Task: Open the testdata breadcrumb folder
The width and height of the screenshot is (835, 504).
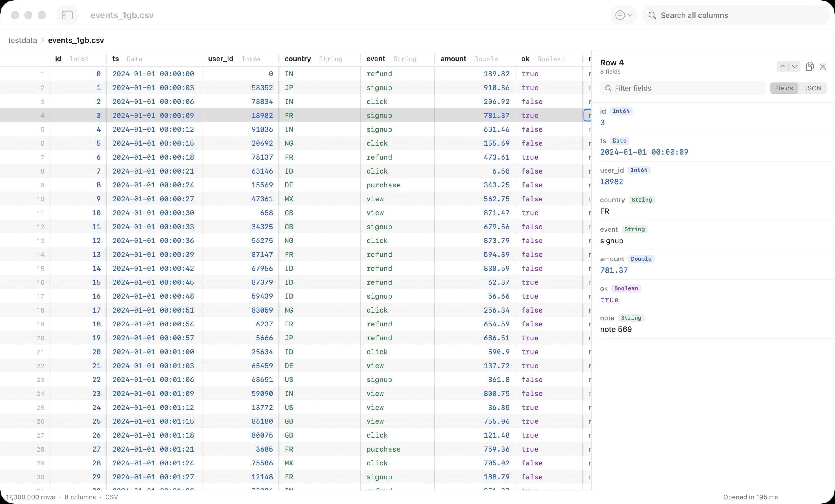Action: [x=22, y=40]
